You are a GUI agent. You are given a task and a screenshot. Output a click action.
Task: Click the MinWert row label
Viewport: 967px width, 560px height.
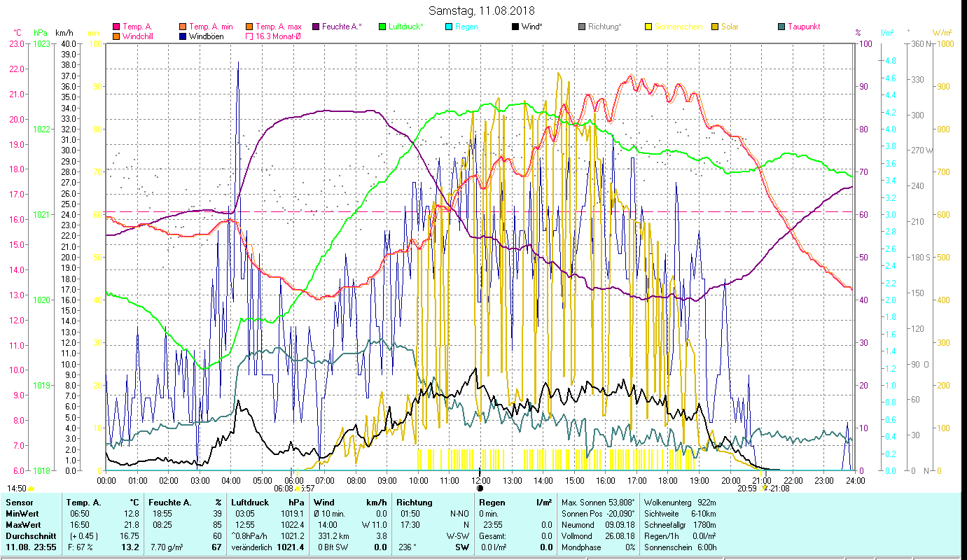point(22,514)
